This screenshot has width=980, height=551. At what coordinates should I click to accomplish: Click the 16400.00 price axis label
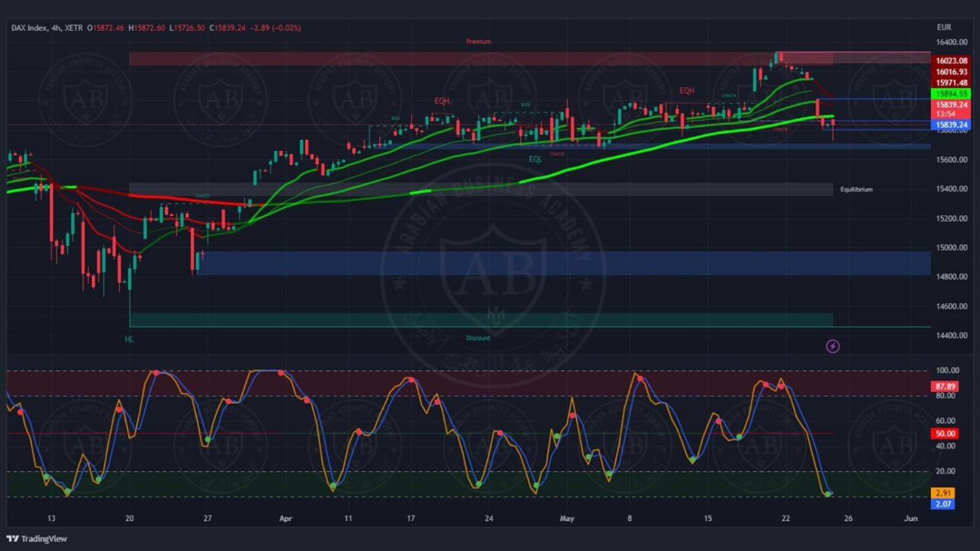[x=951, y=42]
